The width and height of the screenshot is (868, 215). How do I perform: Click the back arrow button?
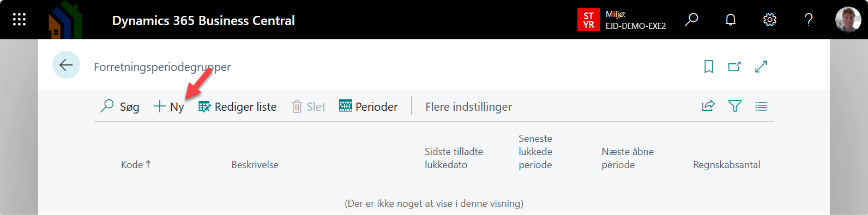(66, 65)
